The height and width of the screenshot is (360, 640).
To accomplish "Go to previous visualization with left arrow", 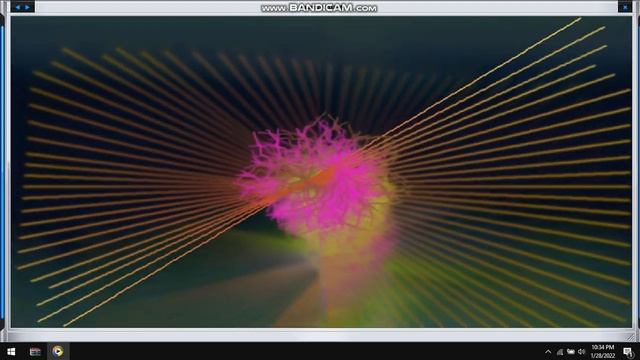I will pos(18,7).
